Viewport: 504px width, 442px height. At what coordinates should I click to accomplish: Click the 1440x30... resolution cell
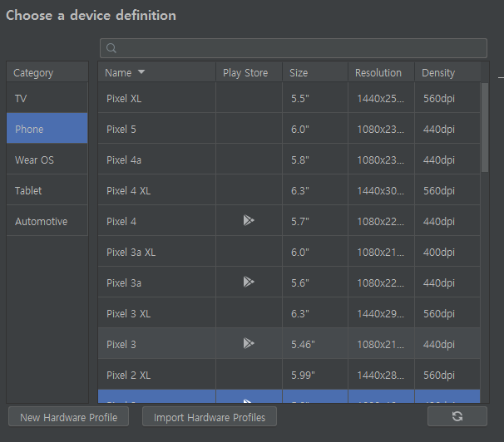point(381,190)
